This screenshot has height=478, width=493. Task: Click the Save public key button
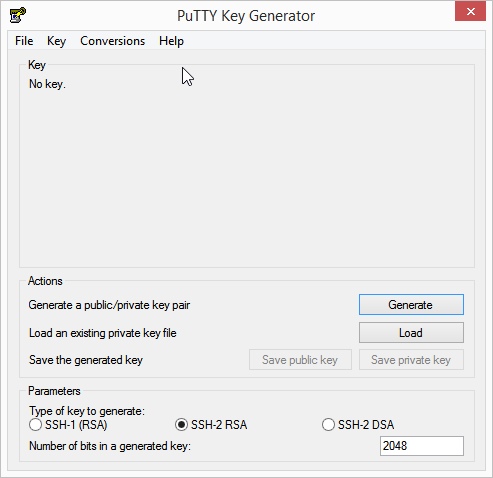click(300, 360)
